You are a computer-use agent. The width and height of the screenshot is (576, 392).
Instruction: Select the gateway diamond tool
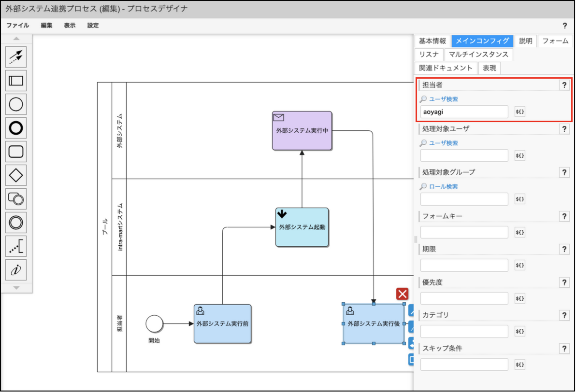pos(16,175)
